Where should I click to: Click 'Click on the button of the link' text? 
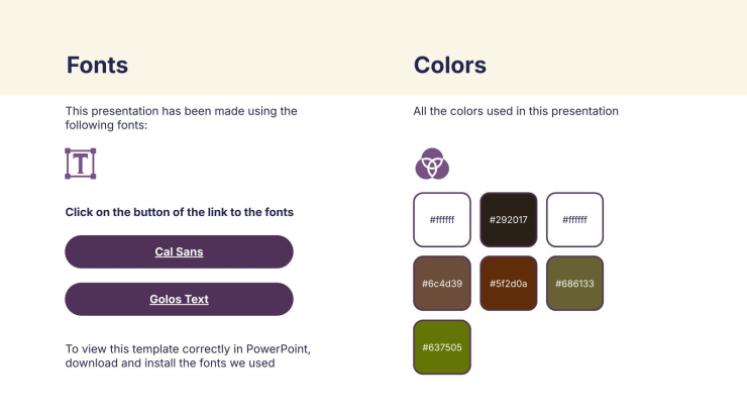[x=179, y=212]
